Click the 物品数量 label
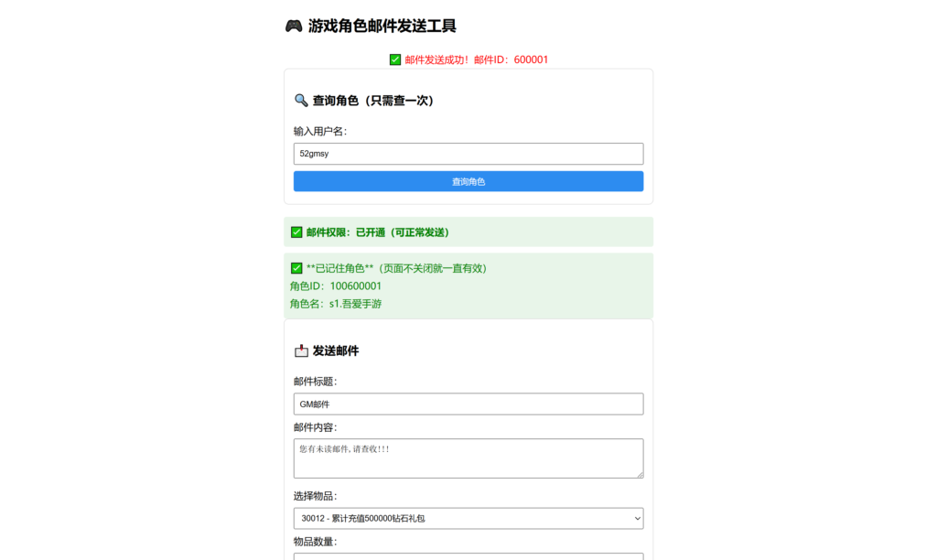 [x=315, y=542]
